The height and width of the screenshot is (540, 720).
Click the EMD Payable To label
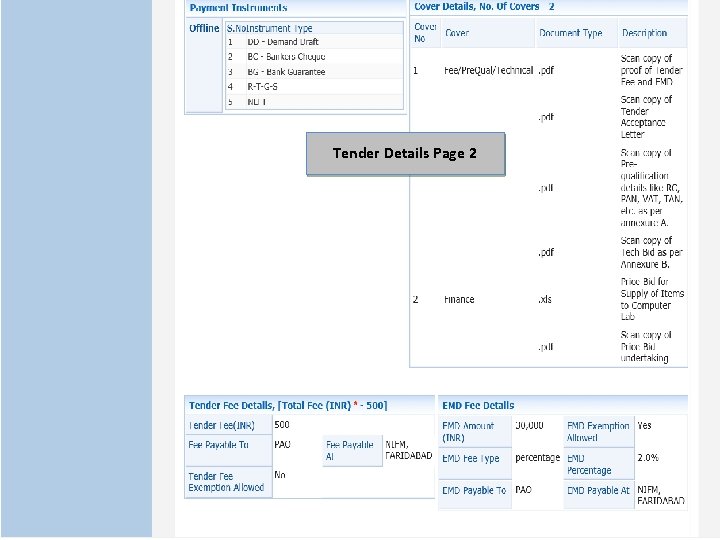(474, 490)
